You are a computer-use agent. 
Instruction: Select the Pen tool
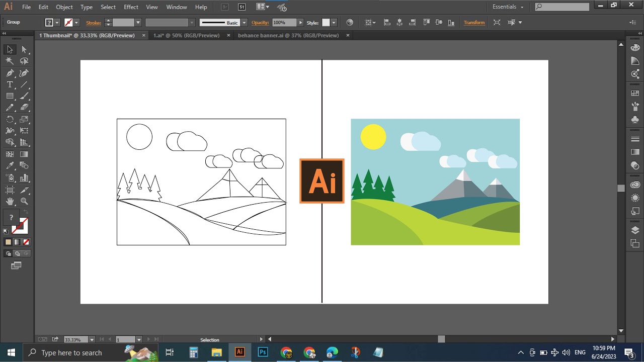(10, 73)
